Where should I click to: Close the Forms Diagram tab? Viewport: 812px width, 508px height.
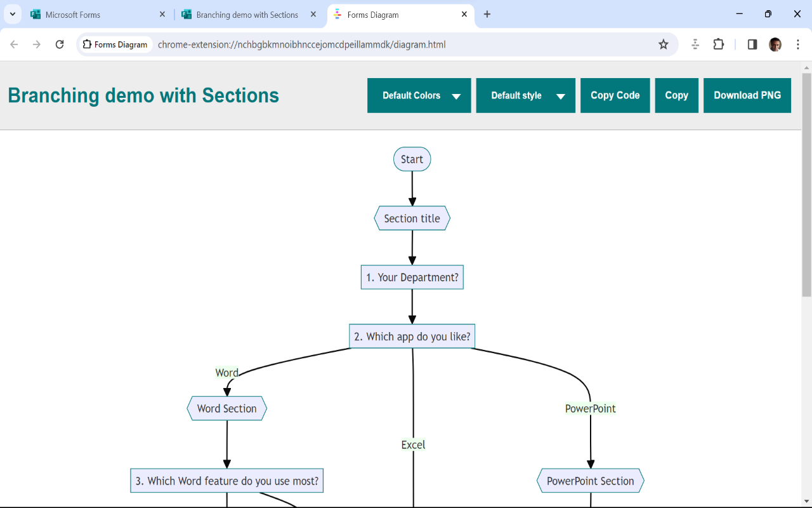click(464, 14)
